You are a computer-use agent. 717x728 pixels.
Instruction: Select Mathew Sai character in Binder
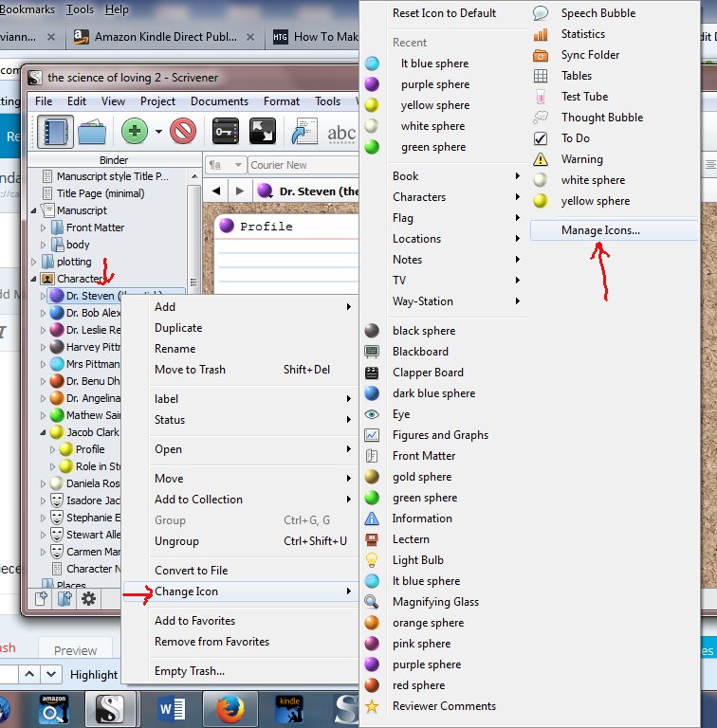coord(92,415)
